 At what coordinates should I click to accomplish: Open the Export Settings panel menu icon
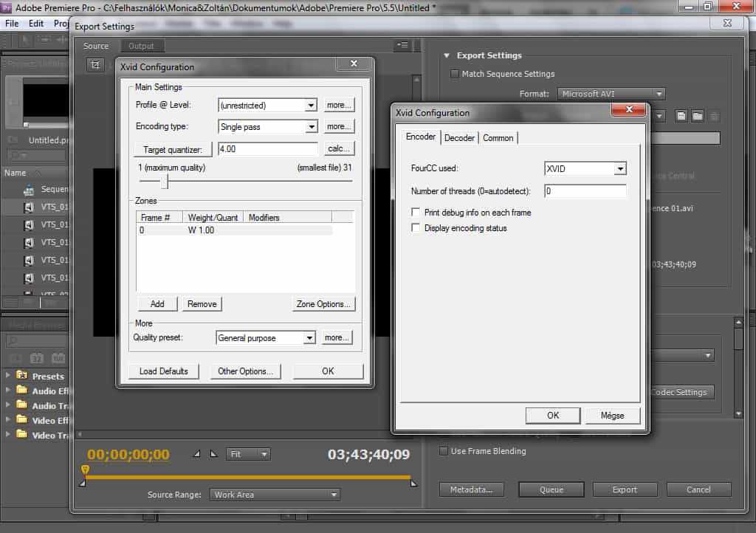pyautogui.click(x=402, y=45)
